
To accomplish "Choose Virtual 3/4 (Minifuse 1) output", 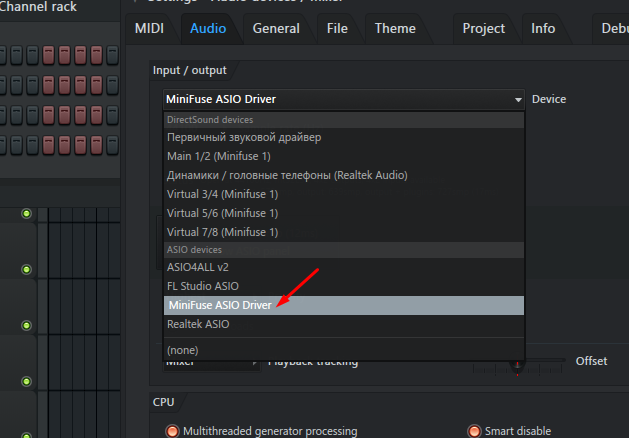I will click(x=343, y=194).
